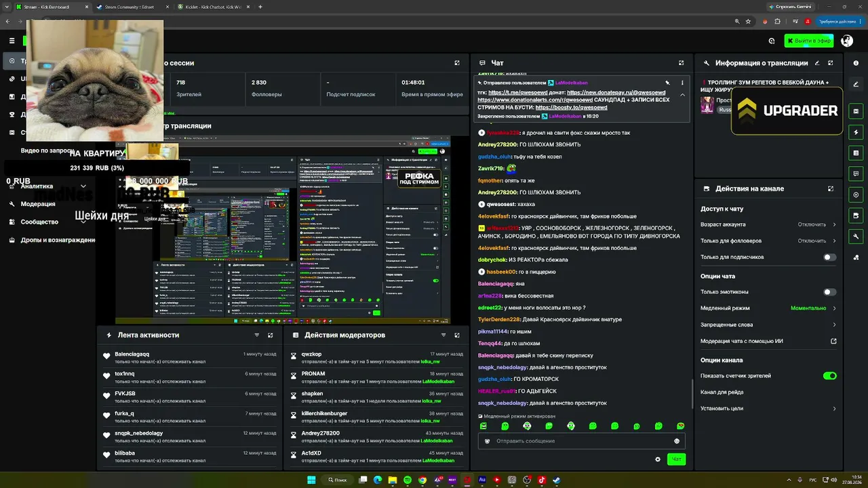Open raid channel option
This screenshot has width=868, height=488.
tap(768, 392)
